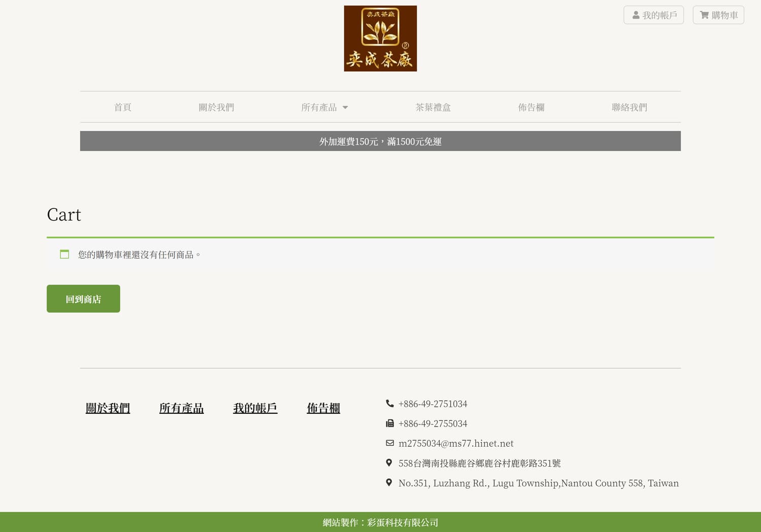Screen dimensions: 761x532
Task: Click the fax icon in footer
Action: click(x=390, y=423)
